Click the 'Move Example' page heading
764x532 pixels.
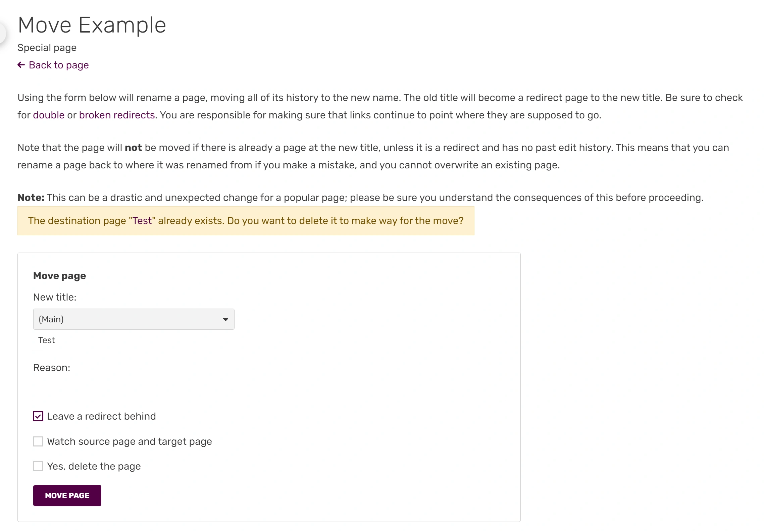(92, 25)
